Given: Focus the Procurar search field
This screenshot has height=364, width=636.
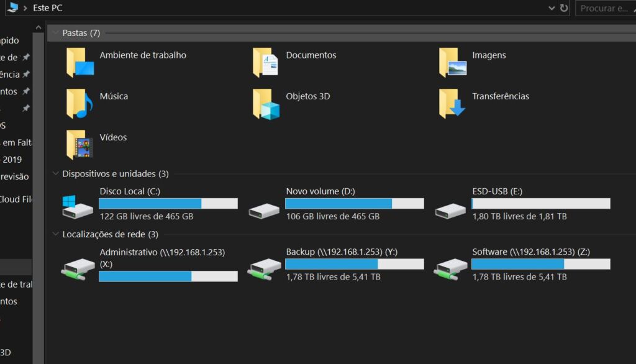Looking at the screenshot, I should pyautogui.click(x=606, y=8).
